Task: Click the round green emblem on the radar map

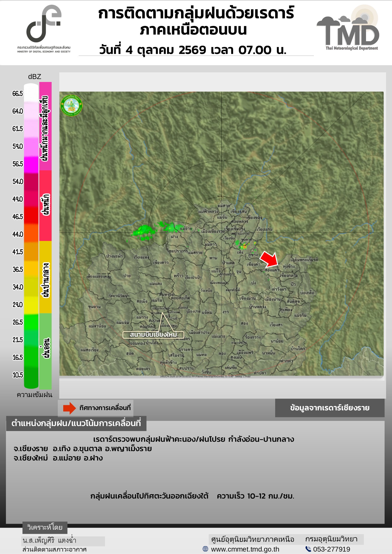Action: 71,105
